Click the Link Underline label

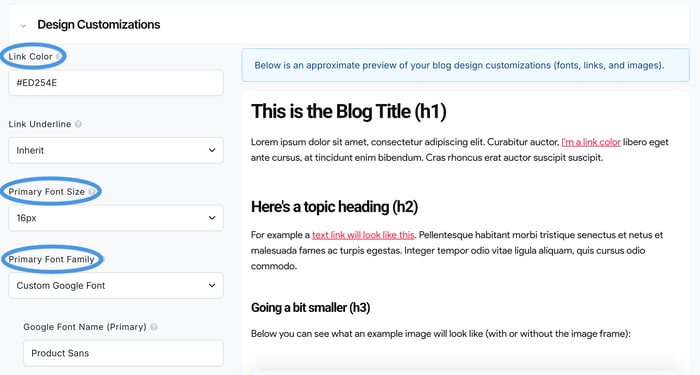point(40,124)
